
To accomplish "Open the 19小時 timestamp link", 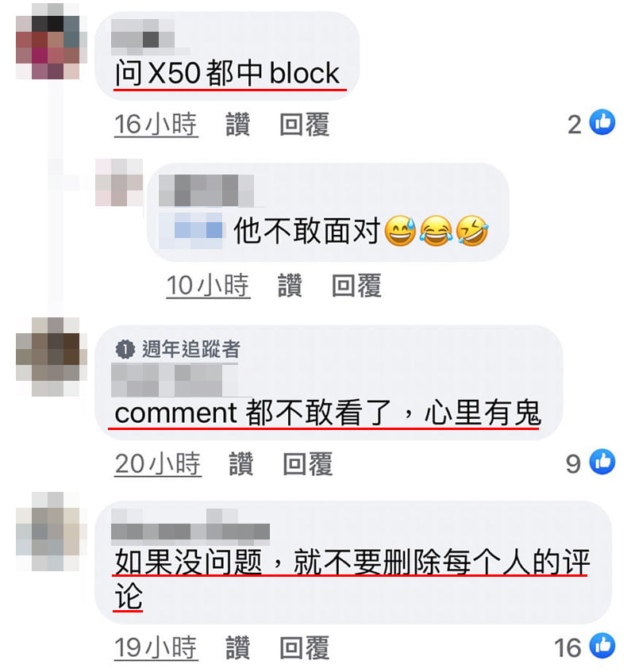I will pos(156,647).
